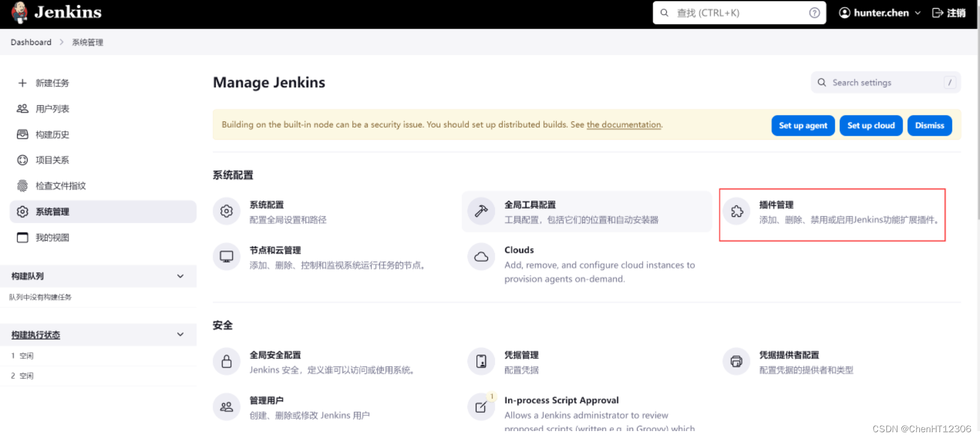Click the 队列中没有构建任务 status text

coord(40,297)
